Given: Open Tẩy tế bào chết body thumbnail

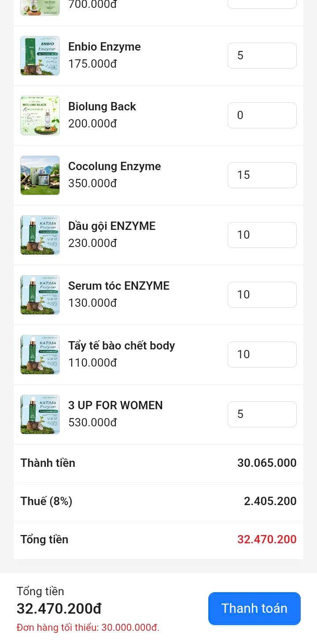Looking at the screenshot, I should (40, 355).
